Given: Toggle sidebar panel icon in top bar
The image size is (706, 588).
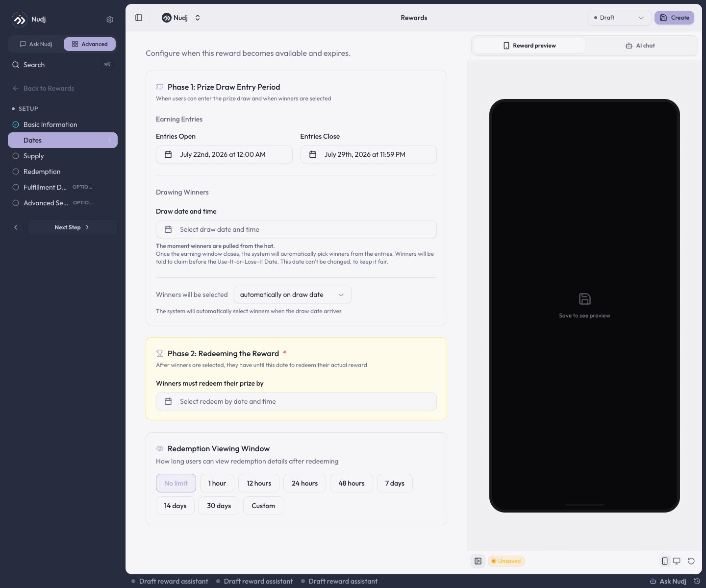Looking at the screenshot, I should pos(139,18).
